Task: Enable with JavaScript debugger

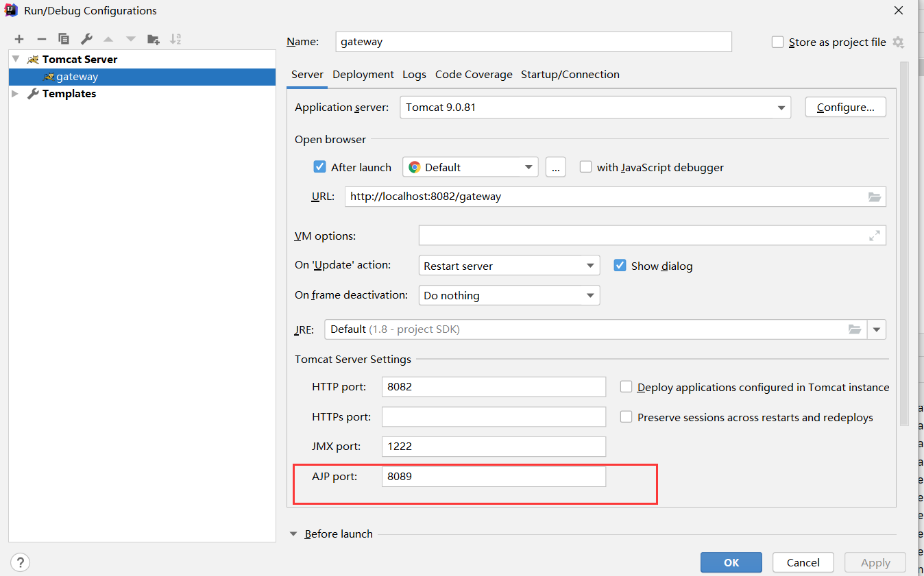Action: 585,166
